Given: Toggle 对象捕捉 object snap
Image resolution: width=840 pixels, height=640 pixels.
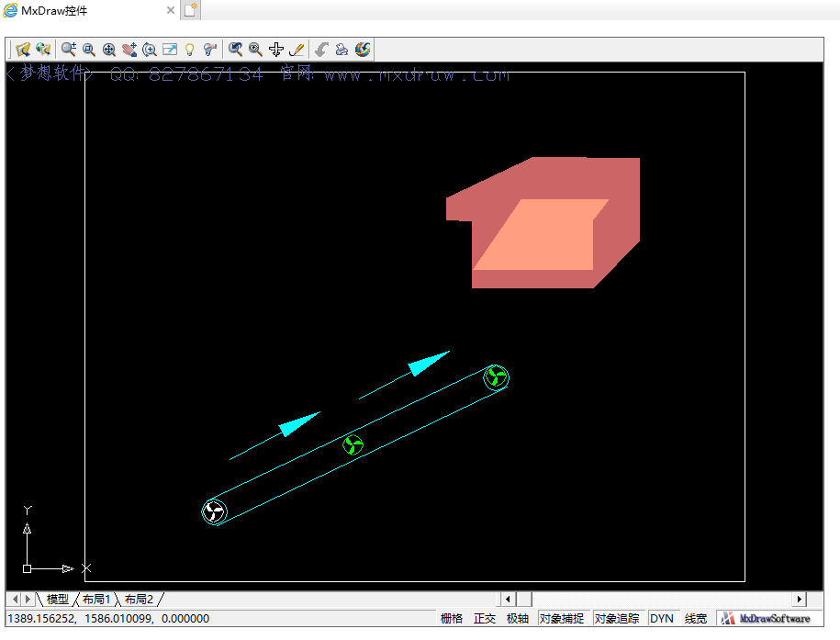Looking at the screenshot, I should (562, 619).
